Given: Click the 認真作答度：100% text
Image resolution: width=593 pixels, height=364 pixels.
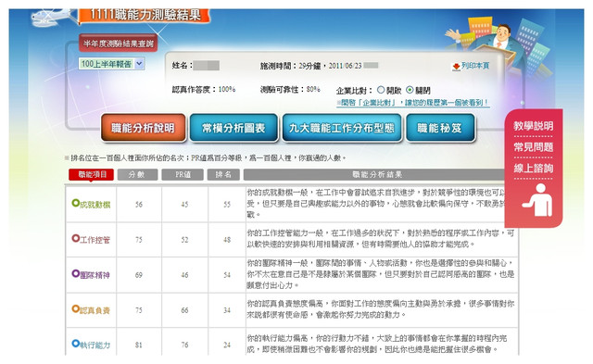Looking at the screenshot, I should point(204,89).
